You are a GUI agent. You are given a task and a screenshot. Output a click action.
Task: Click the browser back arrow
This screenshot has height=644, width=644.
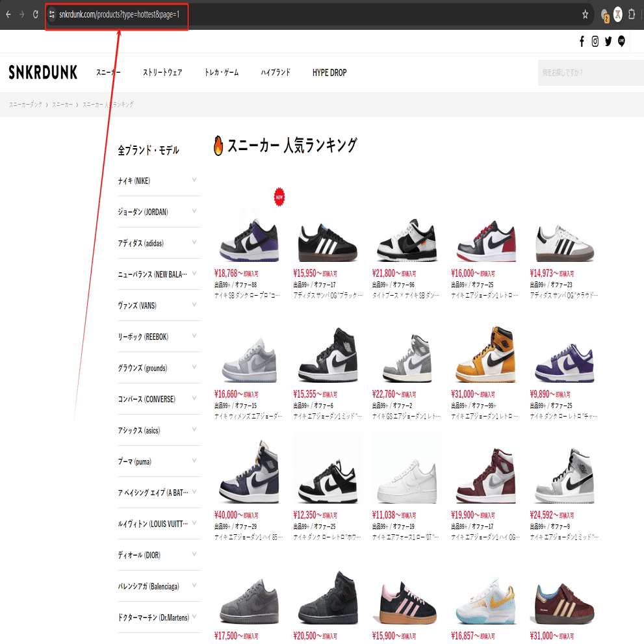(8, 15)
